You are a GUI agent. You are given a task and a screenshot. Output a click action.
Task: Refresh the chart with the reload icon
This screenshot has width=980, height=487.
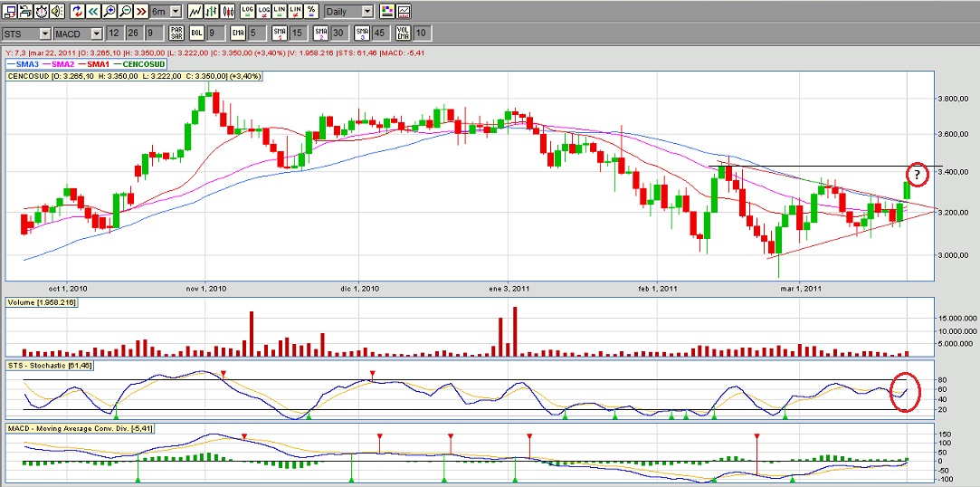[x=77, y=12]
